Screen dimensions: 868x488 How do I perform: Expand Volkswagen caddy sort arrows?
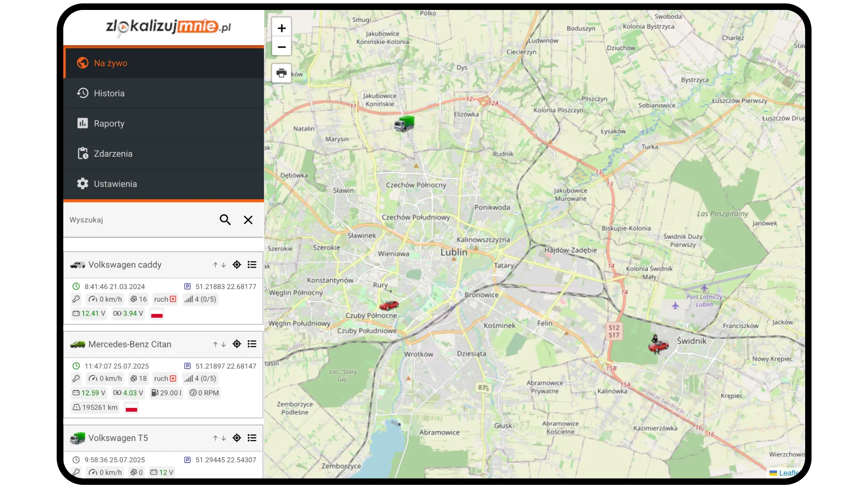coord(219,265)
